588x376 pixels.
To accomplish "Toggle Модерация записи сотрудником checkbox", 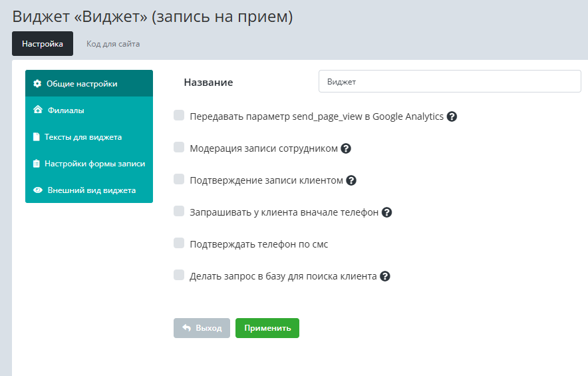I will [x=179, y=147].
